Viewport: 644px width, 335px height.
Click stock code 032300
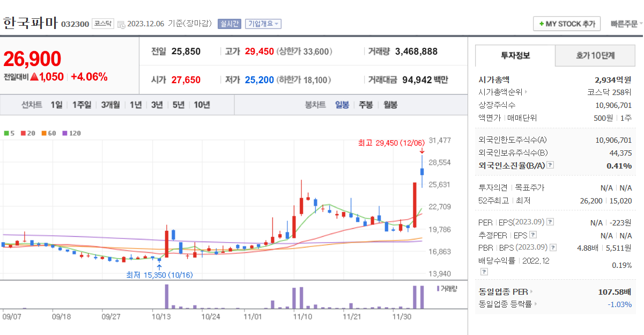click(x=75, y=24)
